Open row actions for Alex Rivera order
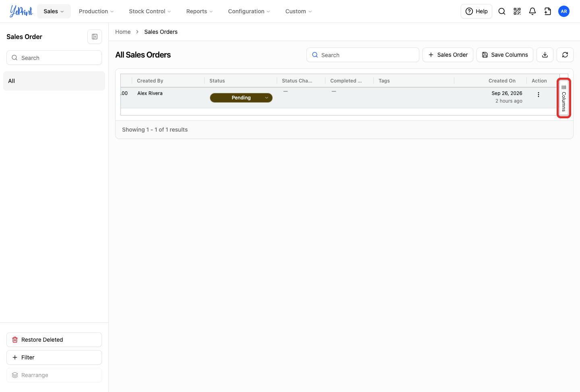 click(x=539, y=95)
